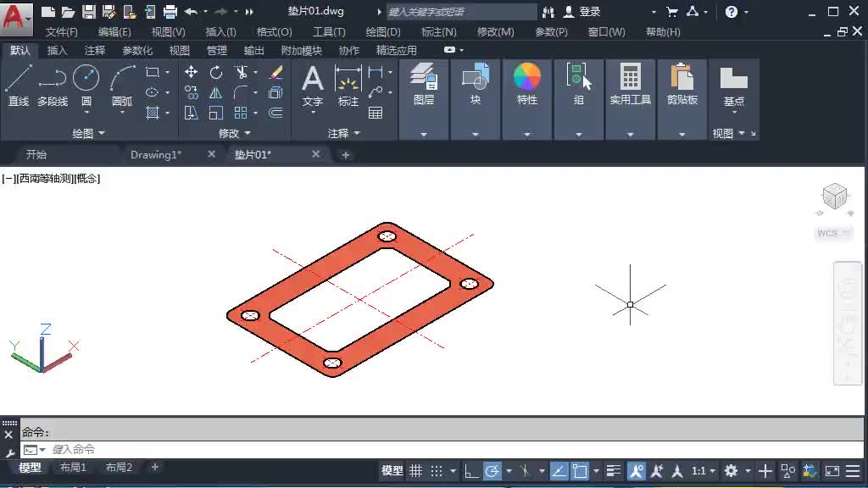Toggle 栅格 (Grid) display in status bar
Screen dimensions: 868x488
coord(415,470)
